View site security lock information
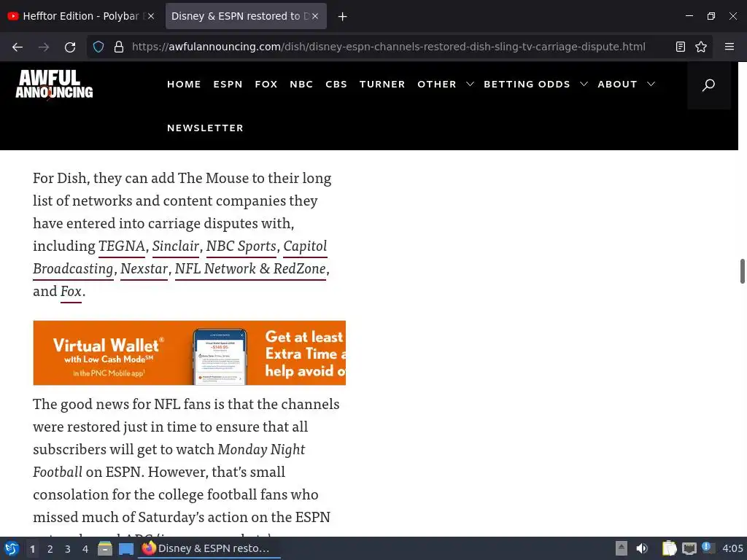This screenshot has width=747, height=560. coord(119,47)
